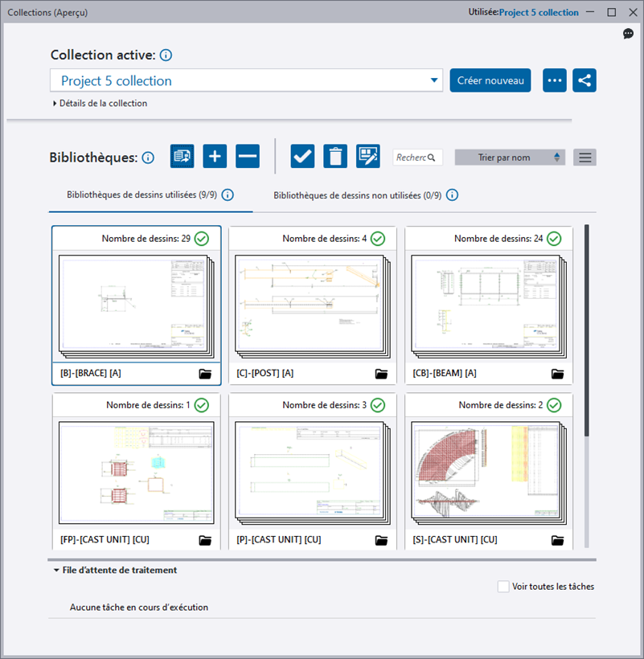
Task: Add a library with the plus icon
Action: 215,157
